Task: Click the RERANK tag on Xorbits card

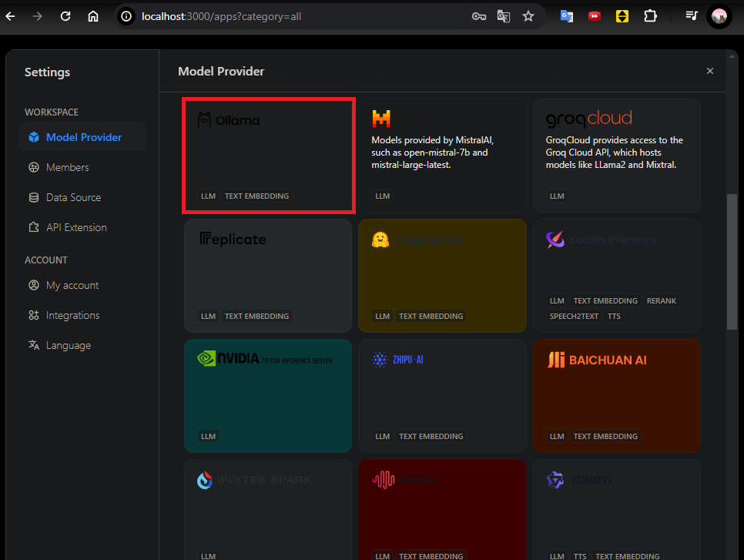Action: click(x=661, y=301)
